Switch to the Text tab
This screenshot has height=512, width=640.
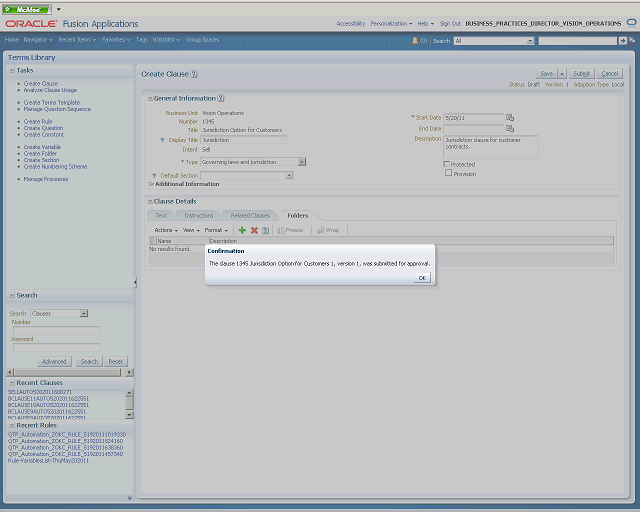161,216
